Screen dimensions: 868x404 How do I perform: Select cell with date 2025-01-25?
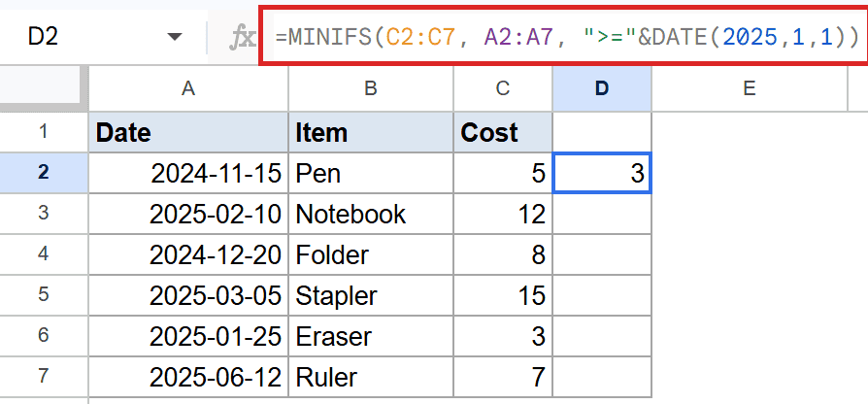[x=188, y=336]
